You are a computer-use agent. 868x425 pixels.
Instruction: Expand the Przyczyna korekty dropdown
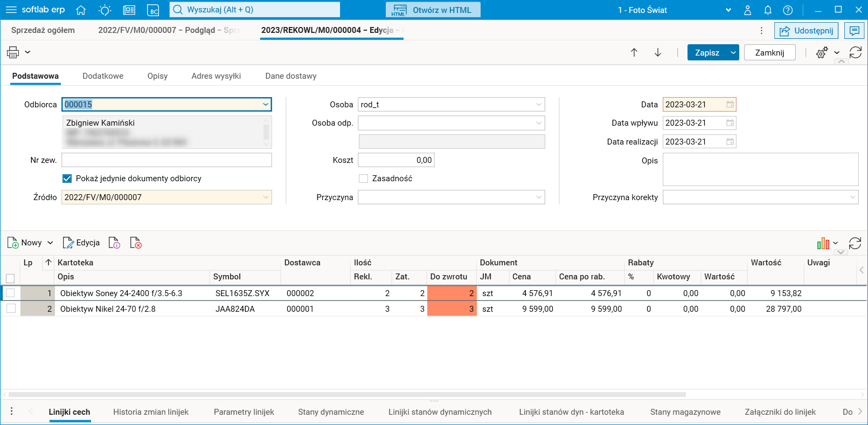pos(852,197)
